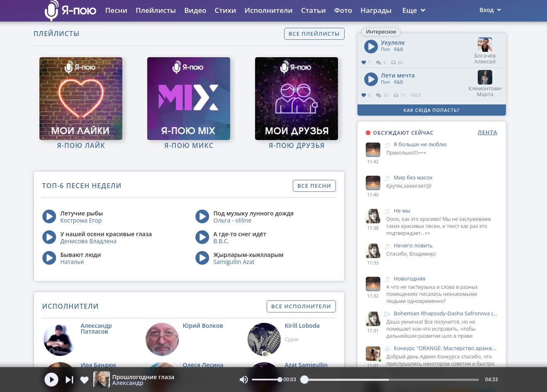
Task: Click Kirill Loboda avatar photo
Action: (x=264, y=339)
